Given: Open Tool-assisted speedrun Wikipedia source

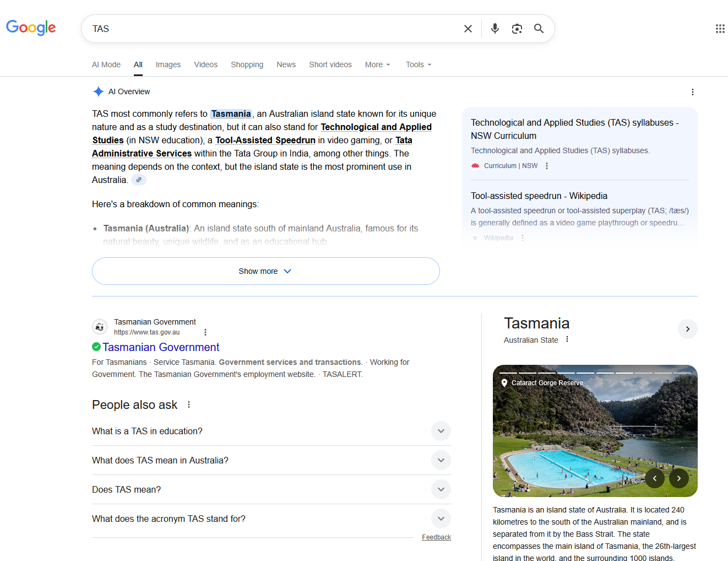Looking at the screenshot, I should (x=539, y=196).
